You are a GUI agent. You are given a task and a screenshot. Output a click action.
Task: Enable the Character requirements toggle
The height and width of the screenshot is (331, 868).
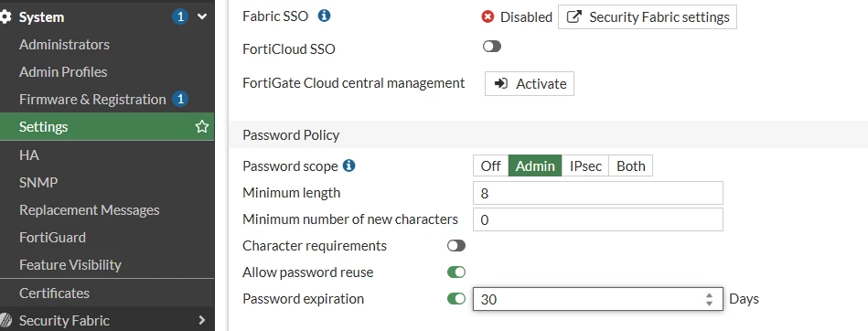point(456,246)
